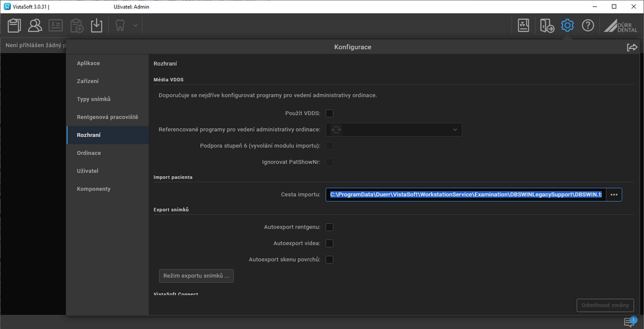Click the Konfigurace panel title

pos(353,47)
